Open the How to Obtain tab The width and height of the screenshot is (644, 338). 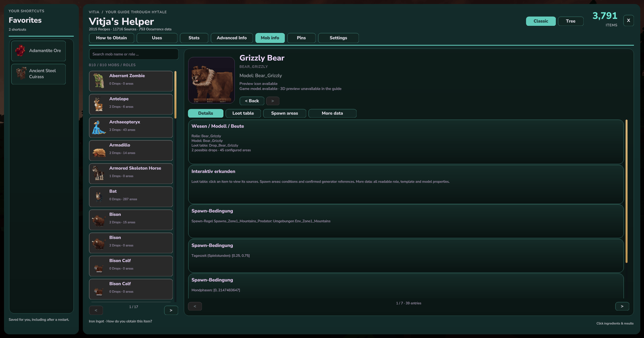coord(111,38)
